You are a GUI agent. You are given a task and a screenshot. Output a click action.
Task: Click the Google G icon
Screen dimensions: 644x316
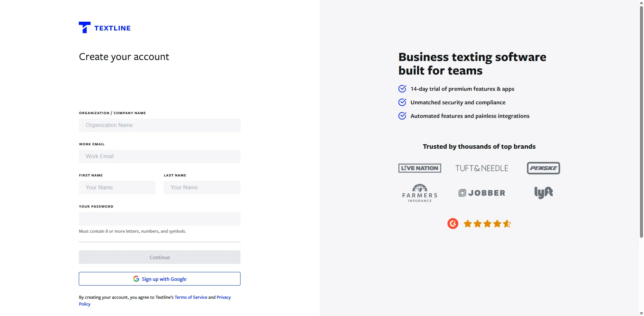click(136, 279)
